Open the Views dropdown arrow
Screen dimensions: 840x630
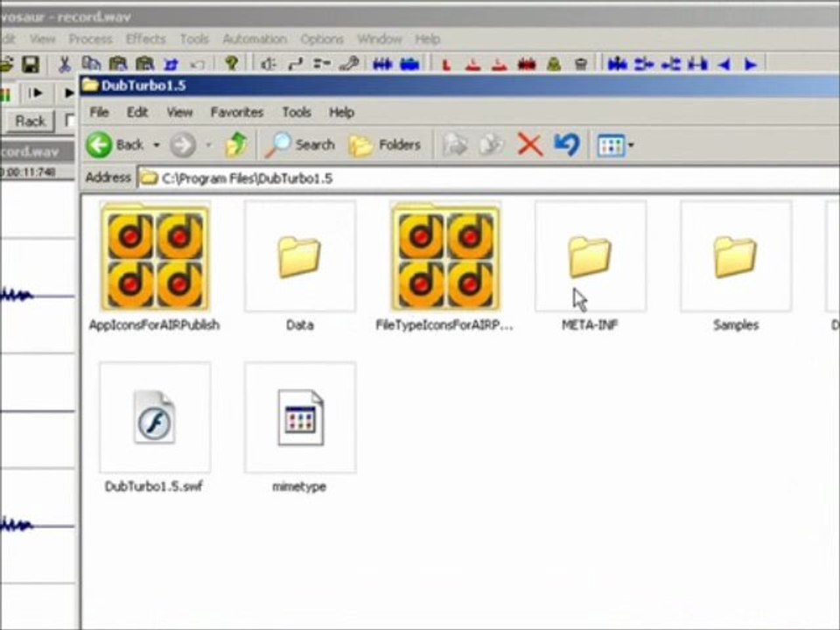pyautogui.click(x=631, y=145)
